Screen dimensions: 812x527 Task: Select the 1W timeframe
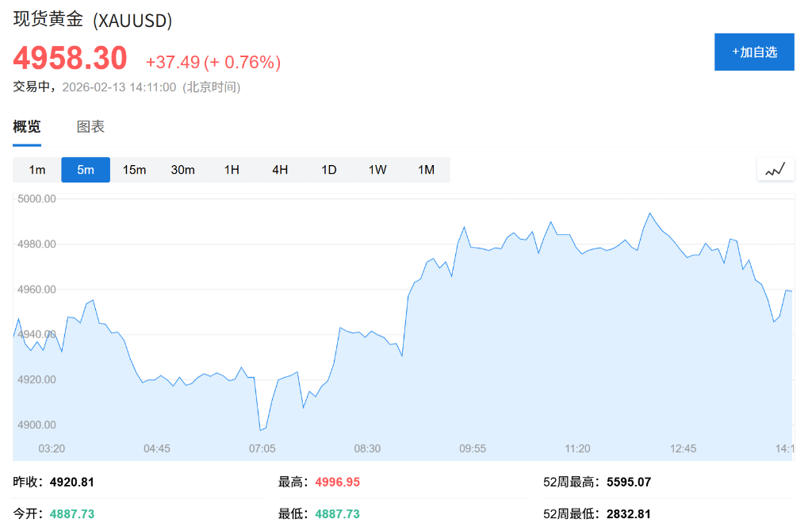[377, 169]
